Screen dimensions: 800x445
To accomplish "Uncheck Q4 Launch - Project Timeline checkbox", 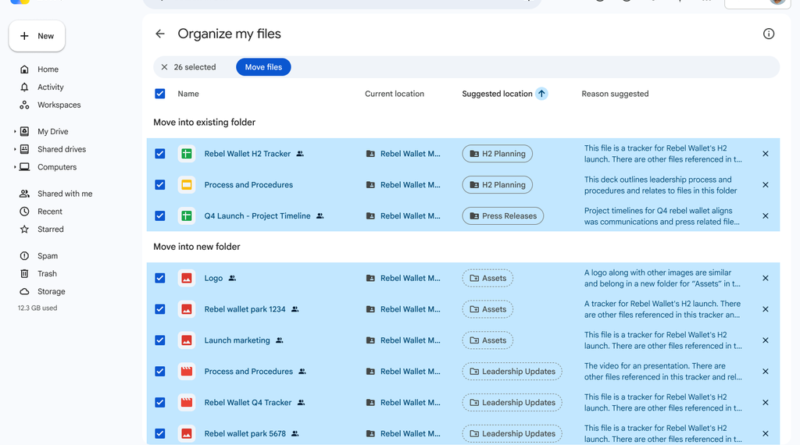I will 160,216.
